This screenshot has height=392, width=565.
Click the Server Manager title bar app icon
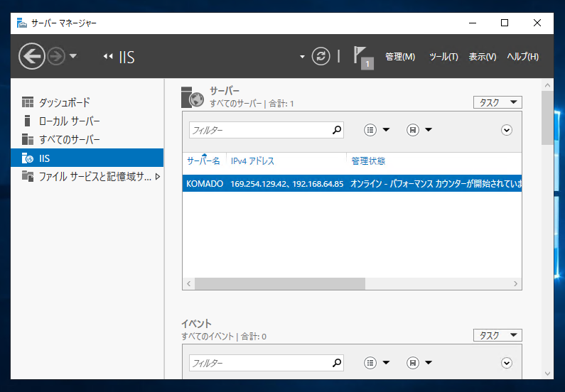point(22,23)
